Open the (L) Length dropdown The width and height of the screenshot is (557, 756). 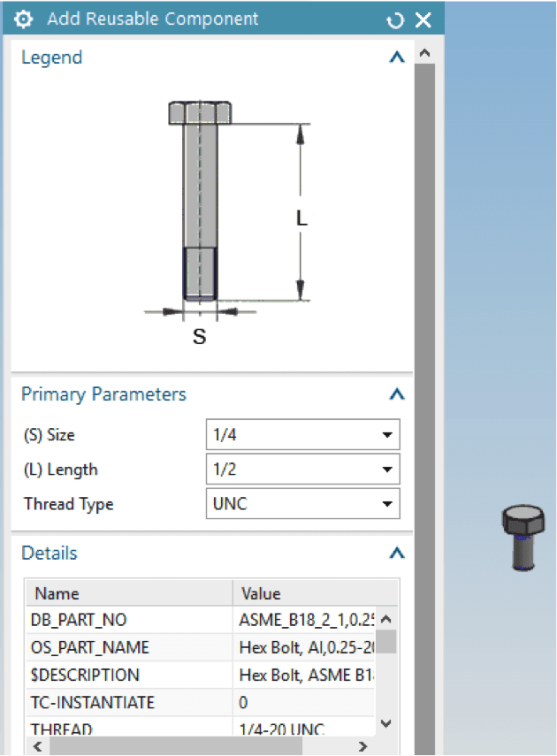(303, 470)
